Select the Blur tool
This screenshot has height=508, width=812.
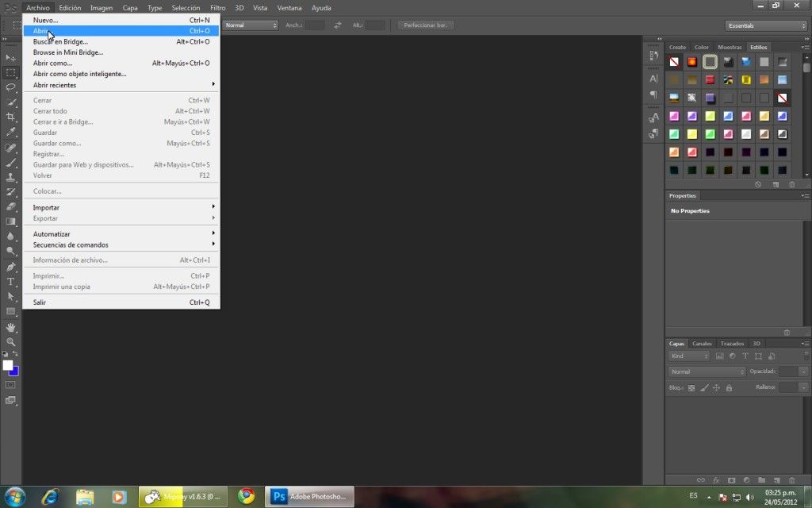(x=10, y=236)
